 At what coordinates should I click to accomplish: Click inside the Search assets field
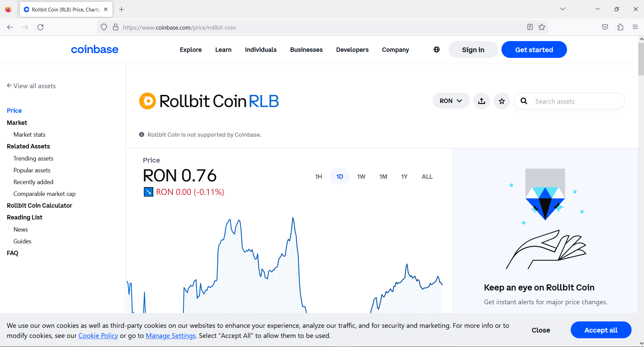coord(571,101)
